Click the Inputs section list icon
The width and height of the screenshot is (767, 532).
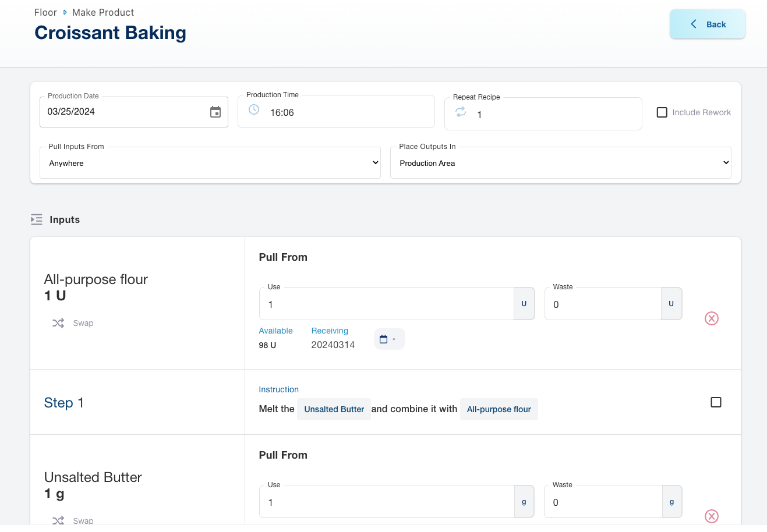click(37, 219)
